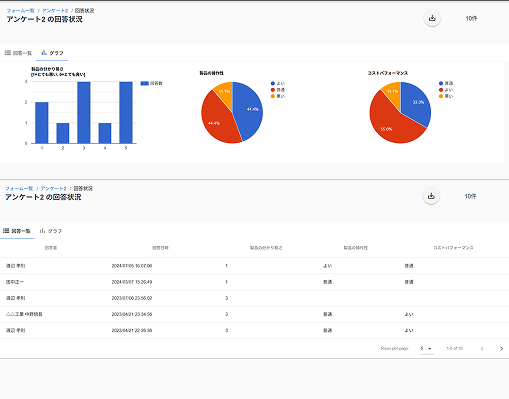Switch to the upper グラフ tab
The height and width of the screenshot is (399, 509).
52,53
